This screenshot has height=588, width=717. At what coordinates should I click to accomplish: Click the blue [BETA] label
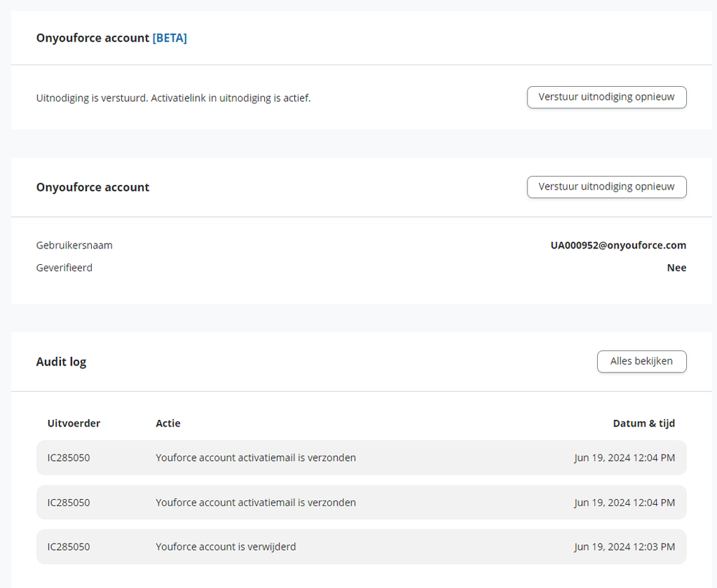(169, 38)
